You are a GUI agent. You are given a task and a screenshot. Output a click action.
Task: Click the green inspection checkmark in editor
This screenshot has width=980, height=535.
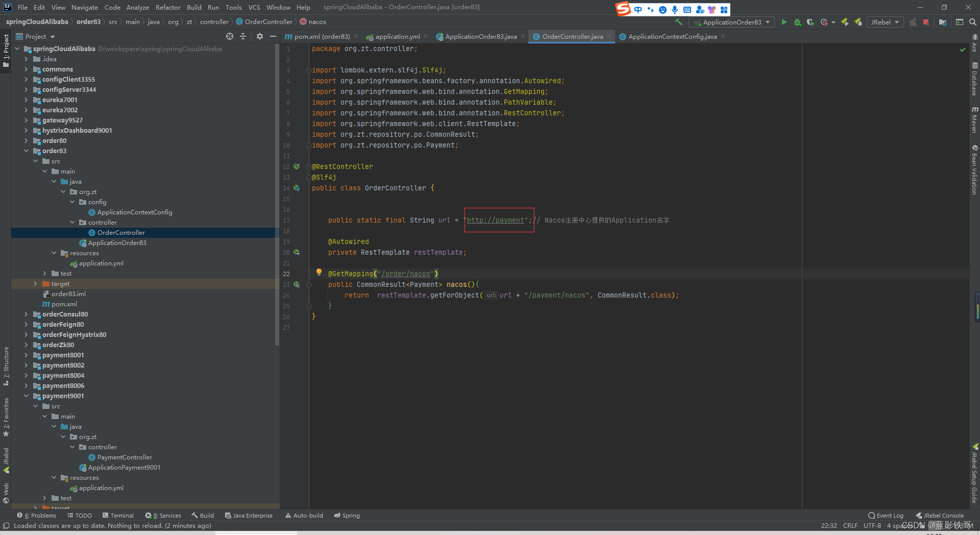963,50
